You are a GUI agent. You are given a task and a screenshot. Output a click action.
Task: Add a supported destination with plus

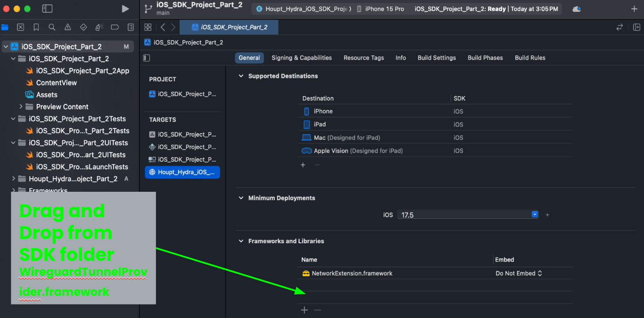click(x=303, y=165)
